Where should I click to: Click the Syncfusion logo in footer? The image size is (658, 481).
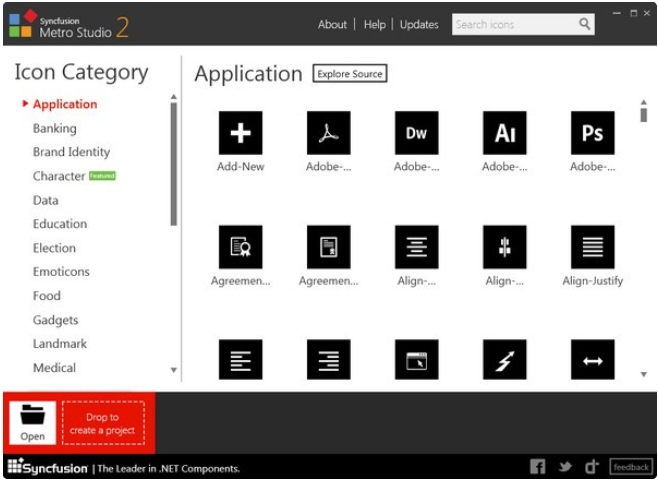coord(47,466)
